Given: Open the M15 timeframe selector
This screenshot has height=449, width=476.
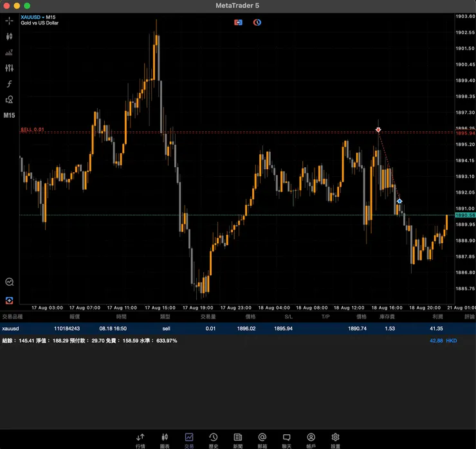Looking at the screenshot, I should click(9, 116).
